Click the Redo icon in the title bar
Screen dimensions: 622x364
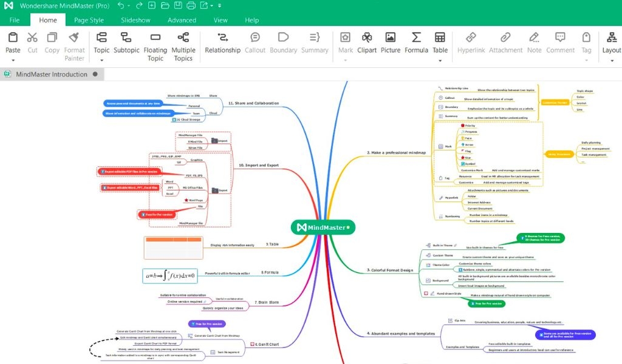139,5
